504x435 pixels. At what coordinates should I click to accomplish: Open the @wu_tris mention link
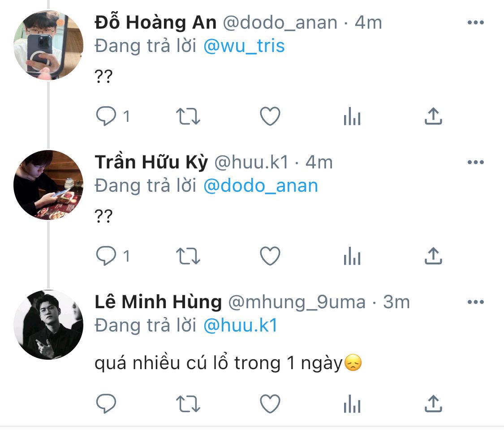click(x=244, y=46)
